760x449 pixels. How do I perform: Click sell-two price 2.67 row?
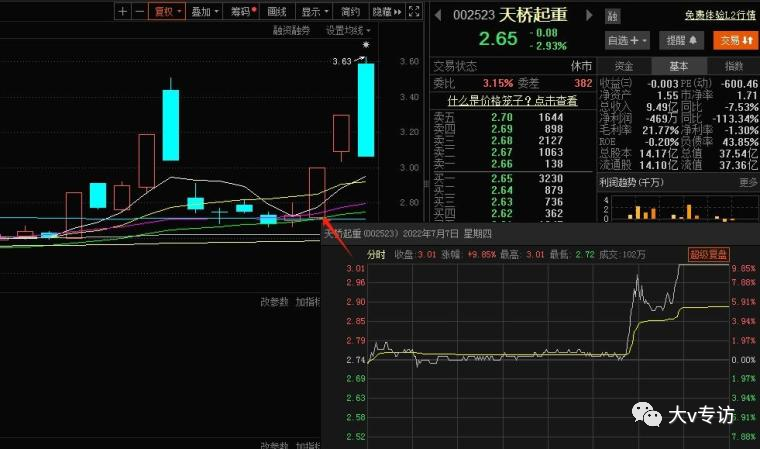coord(512,152)
